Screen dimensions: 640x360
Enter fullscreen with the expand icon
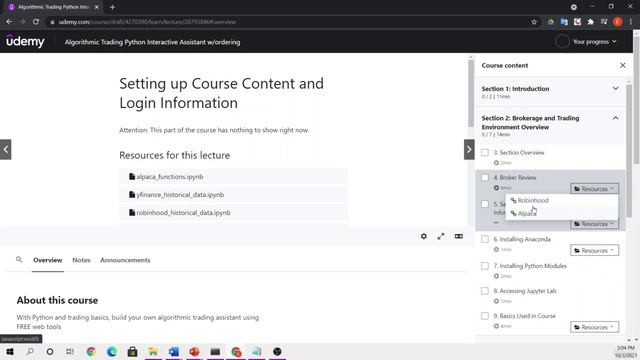tap(441, 236)
